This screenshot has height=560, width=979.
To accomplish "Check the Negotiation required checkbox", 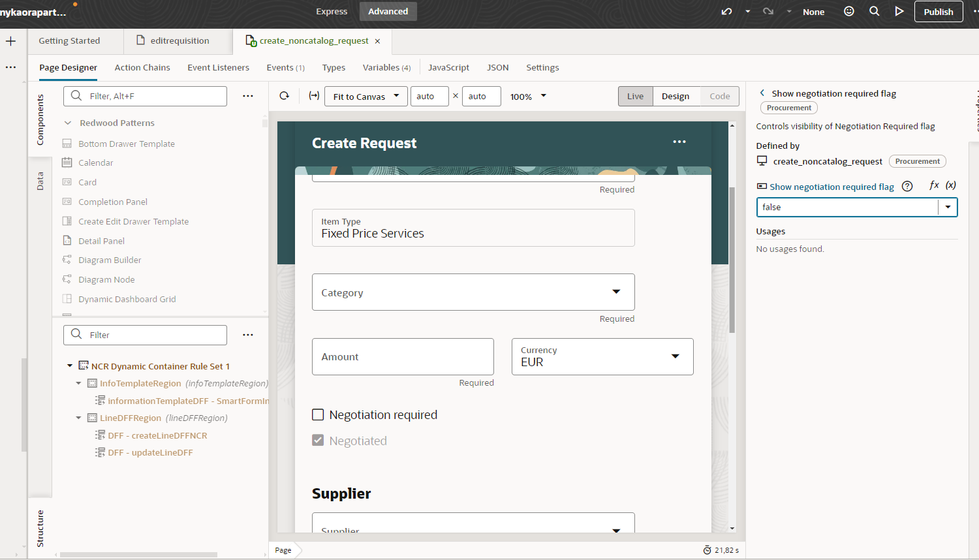I will click(319, 414).
